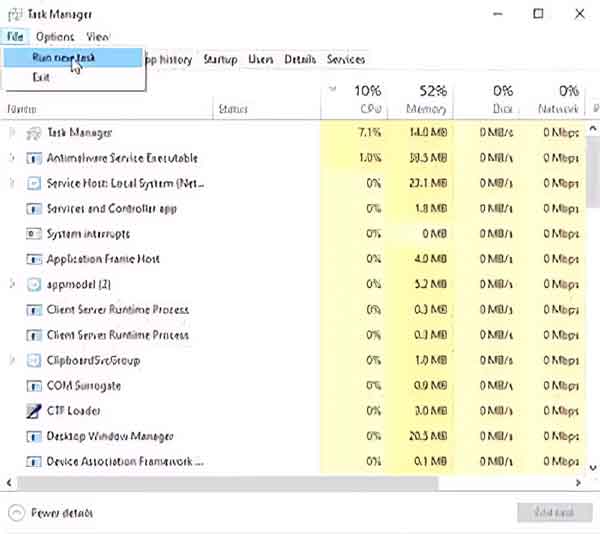Sort by the Status column header
The width and height of the screenshot is (600, 534).
pos(233,109)
